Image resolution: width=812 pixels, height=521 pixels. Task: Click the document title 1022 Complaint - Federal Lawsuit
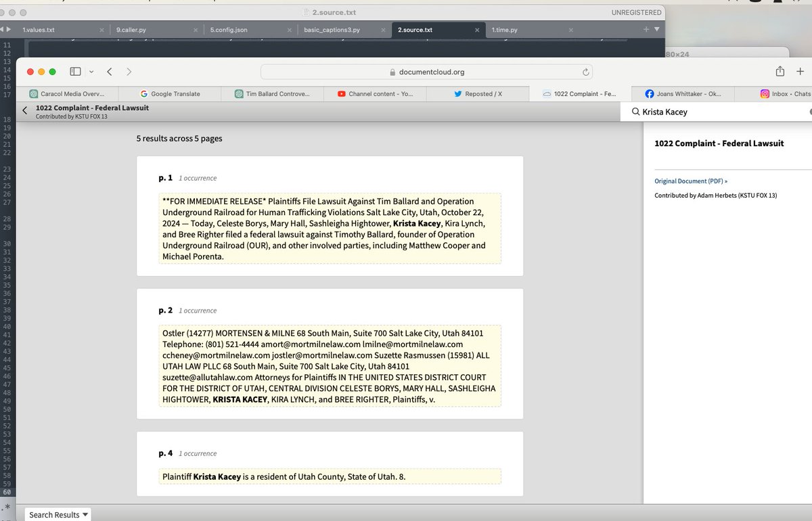[x=92, y=108]
